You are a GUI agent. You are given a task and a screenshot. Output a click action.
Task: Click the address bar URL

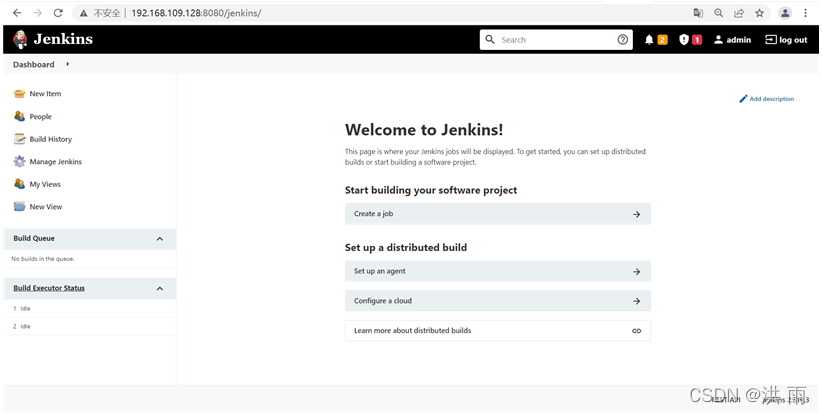[x=196, y=13]
